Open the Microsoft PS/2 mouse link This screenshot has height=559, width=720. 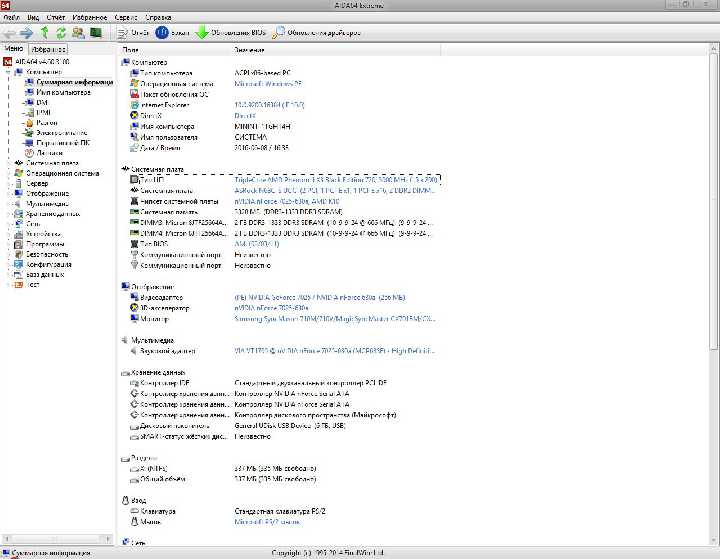click(x=267, y=522)
